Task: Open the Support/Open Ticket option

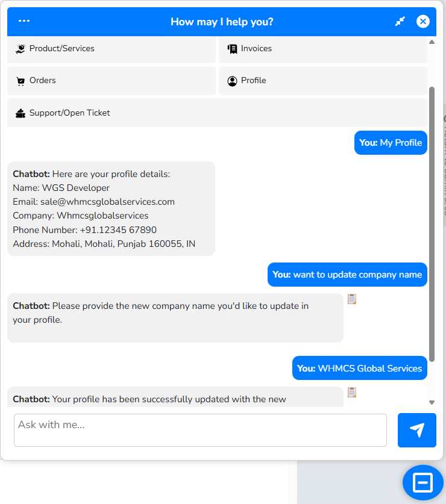Action: click(x=217, y=113)
